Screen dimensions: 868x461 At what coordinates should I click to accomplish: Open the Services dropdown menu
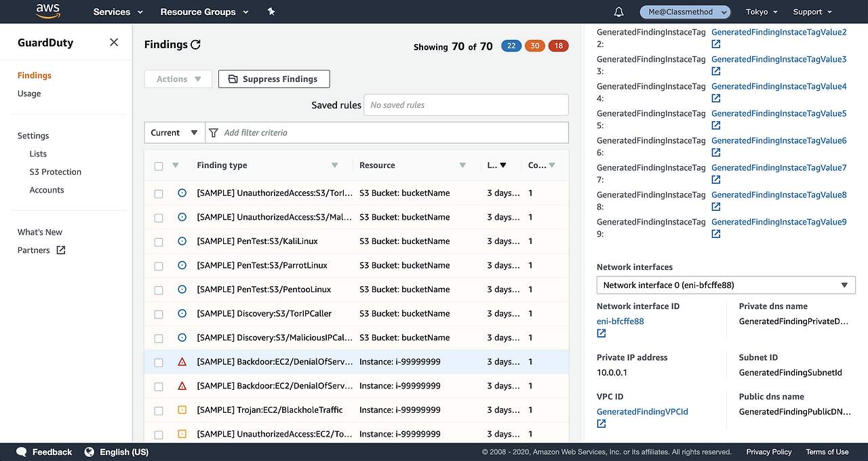point(118,12)
